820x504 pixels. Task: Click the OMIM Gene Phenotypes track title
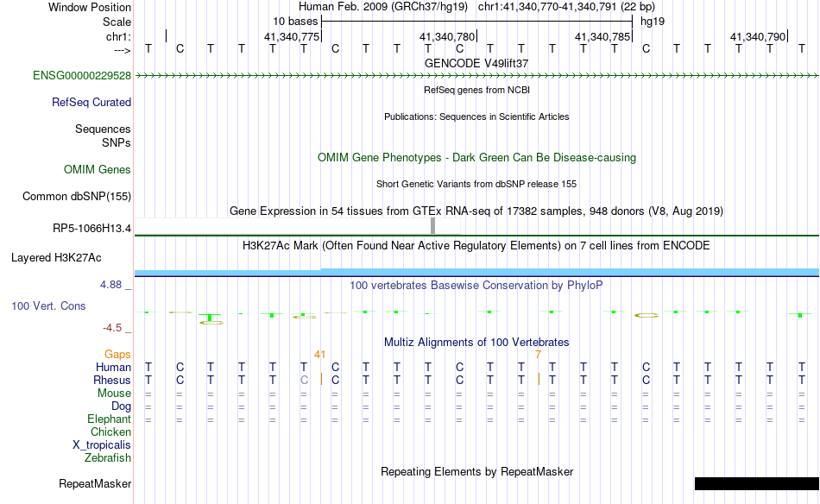[476, 158]
